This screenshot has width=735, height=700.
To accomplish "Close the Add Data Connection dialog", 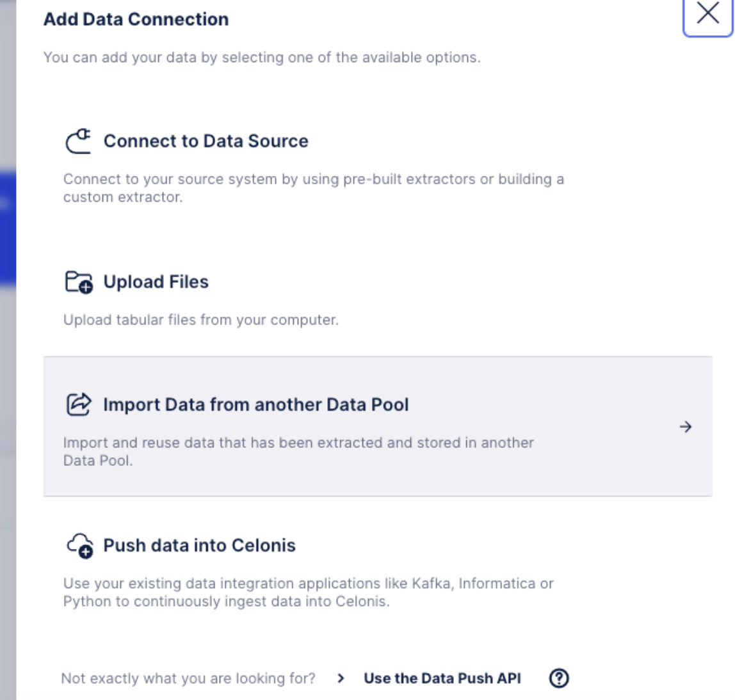I will pyautogui.click(x=707, y=13).
